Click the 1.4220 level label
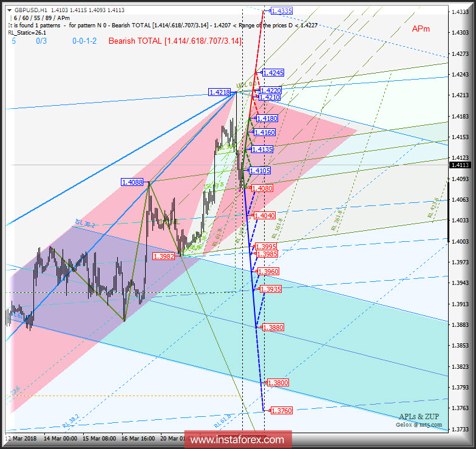Image resolution: width=476 pixels, height=449 pixels. [x=271, y=91]
